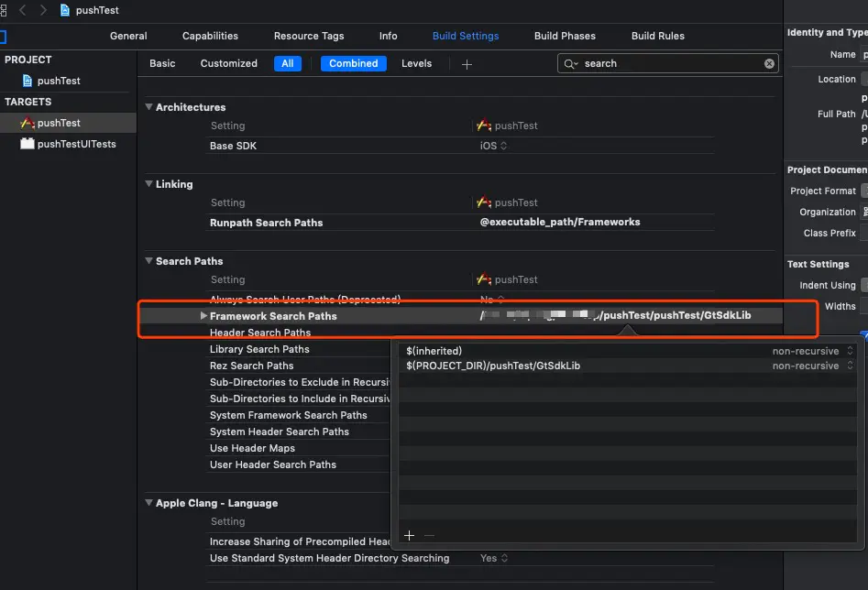Select System Header Search Paths setting
This screenshot has height=590, width=868.
point(280,432)
